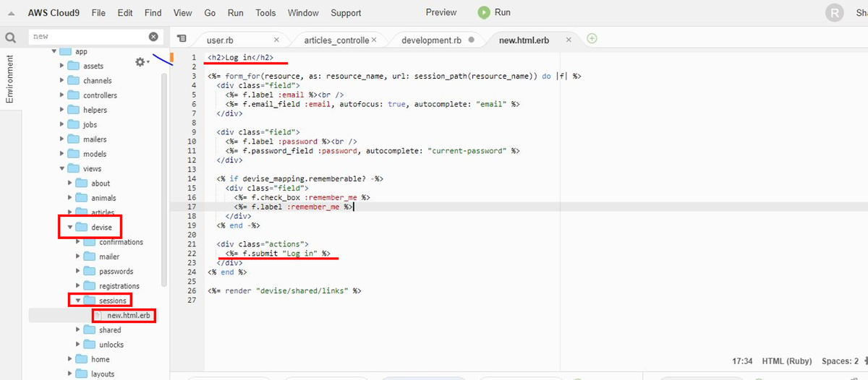
Task: Select new.html.erb in the file tree
Action: pos(127,316)
